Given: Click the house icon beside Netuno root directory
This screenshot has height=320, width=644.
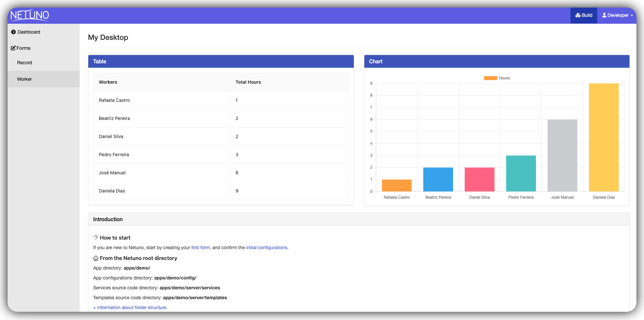Looking at the screenshot, I should pos(96,258).
